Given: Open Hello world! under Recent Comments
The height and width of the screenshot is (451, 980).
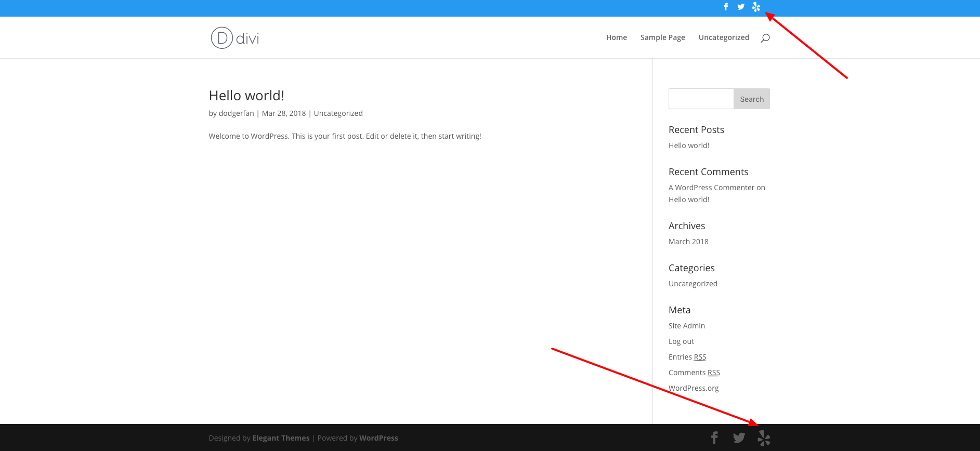Looking at the screenshot, I should pos(689,200).
